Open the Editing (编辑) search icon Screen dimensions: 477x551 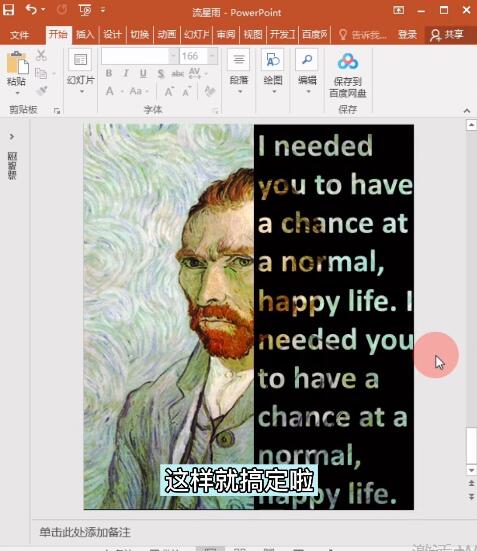click(x=307, y=60)
